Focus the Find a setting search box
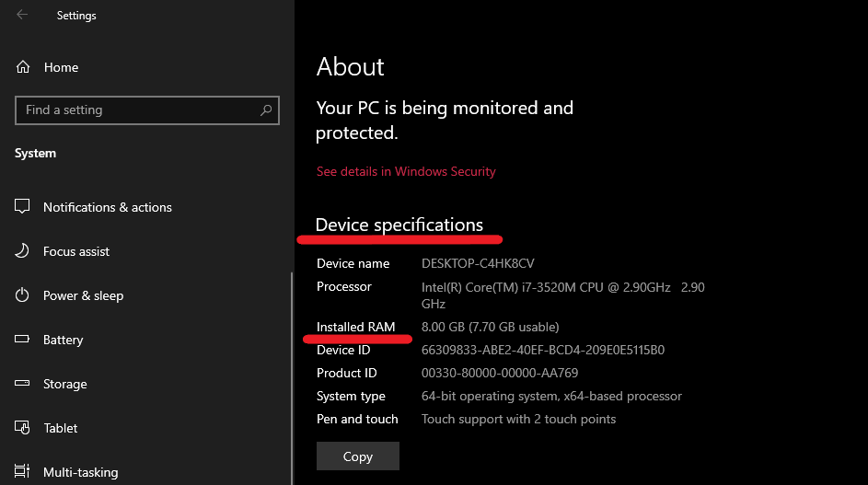 (147, 110)
